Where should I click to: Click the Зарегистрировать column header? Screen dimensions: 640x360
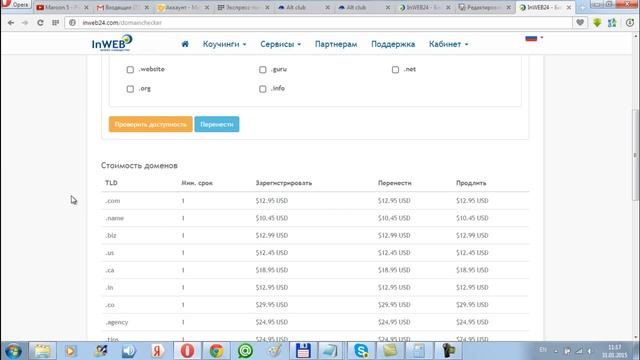click(x=284, y=183)
